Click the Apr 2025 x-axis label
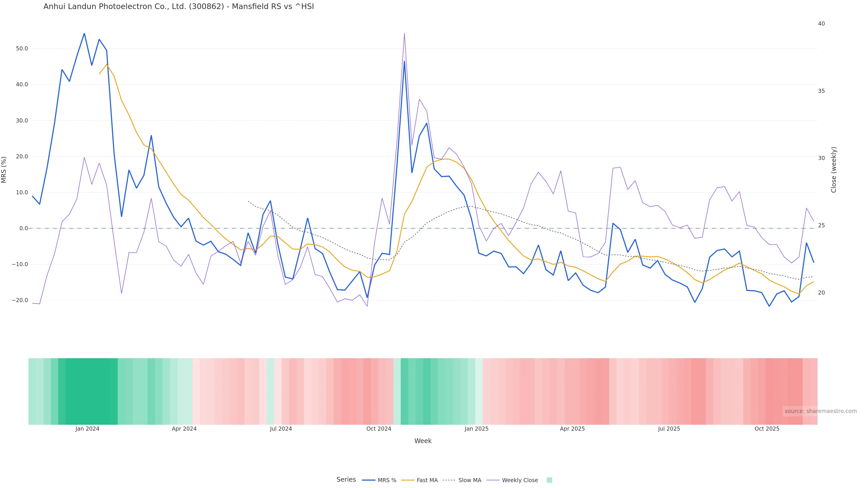Screen dimensions: 868x488 [572, 429]
